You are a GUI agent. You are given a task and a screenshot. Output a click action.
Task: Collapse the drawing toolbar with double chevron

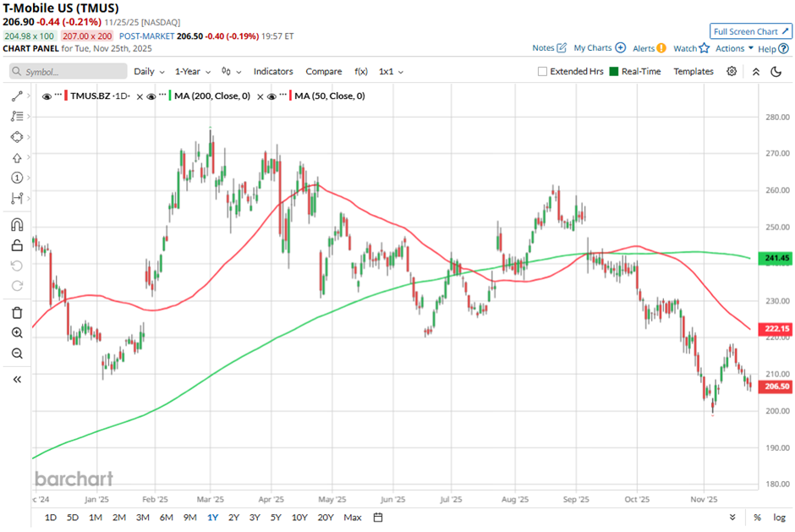[x=17, y=380]
